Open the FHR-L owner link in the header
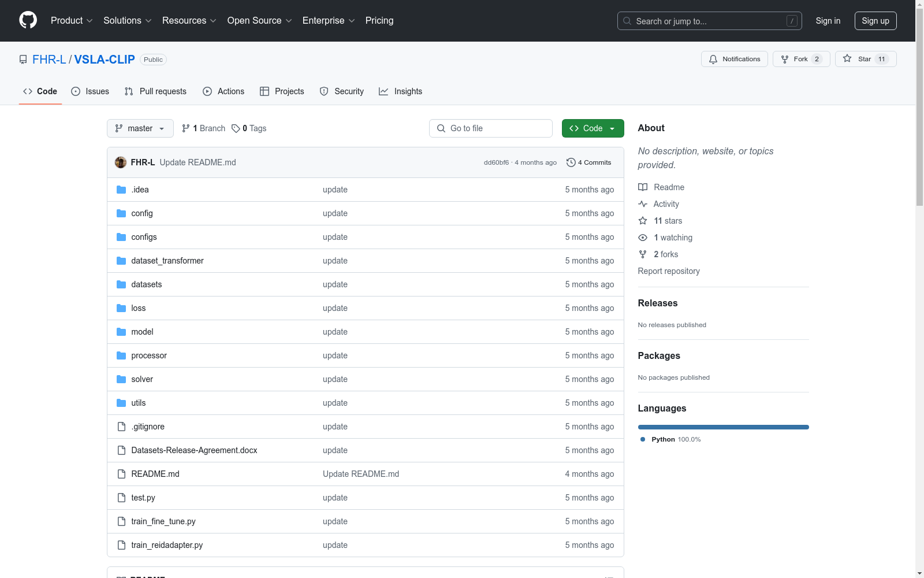This screenshot has width=924, height=578. coord(49,60)
